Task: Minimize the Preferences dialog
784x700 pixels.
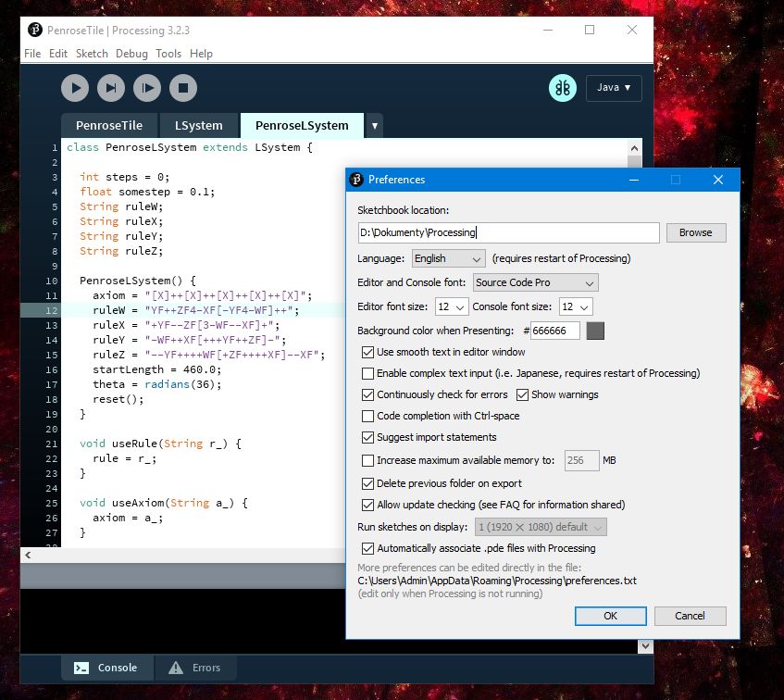Action: click(634, 180)
